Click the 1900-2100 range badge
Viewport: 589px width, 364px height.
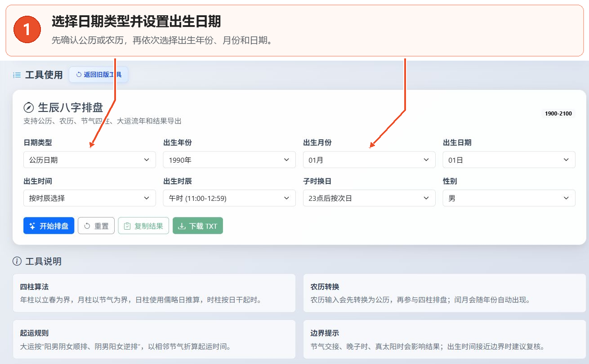pos(558,113)
